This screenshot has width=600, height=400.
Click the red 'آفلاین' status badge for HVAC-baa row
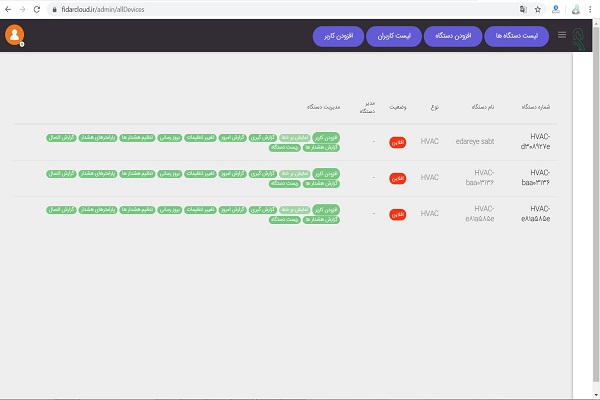[397, 178]
